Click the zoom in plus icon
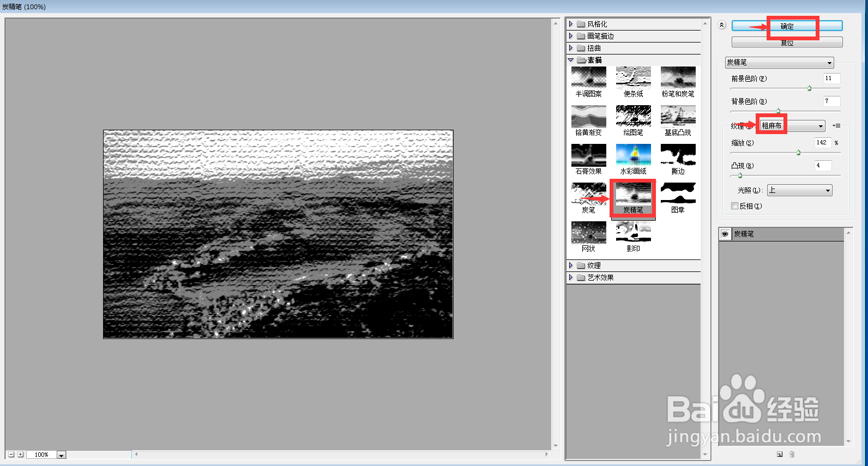This screenshot has width=868, height=466. (x=20, y=454)
